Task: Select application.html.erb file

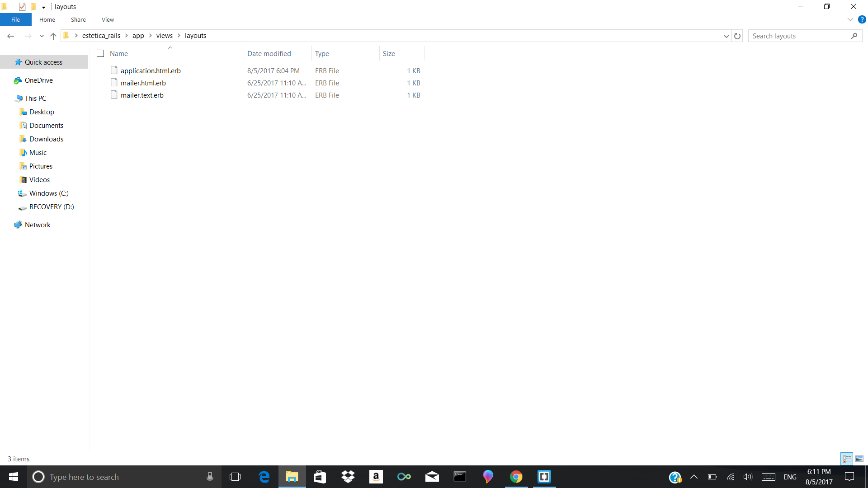Action: pyautogui.click(x=151, y=70)
